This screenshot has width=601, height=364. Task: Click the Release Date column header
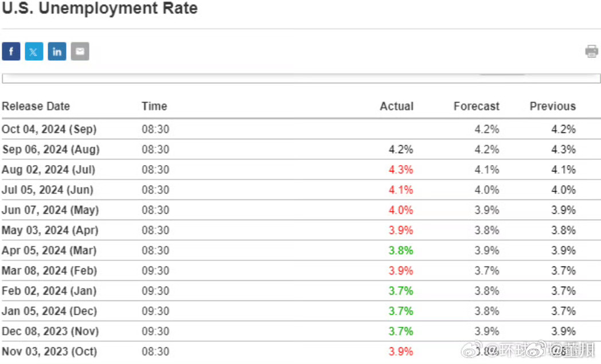click(x=36, y=106)
